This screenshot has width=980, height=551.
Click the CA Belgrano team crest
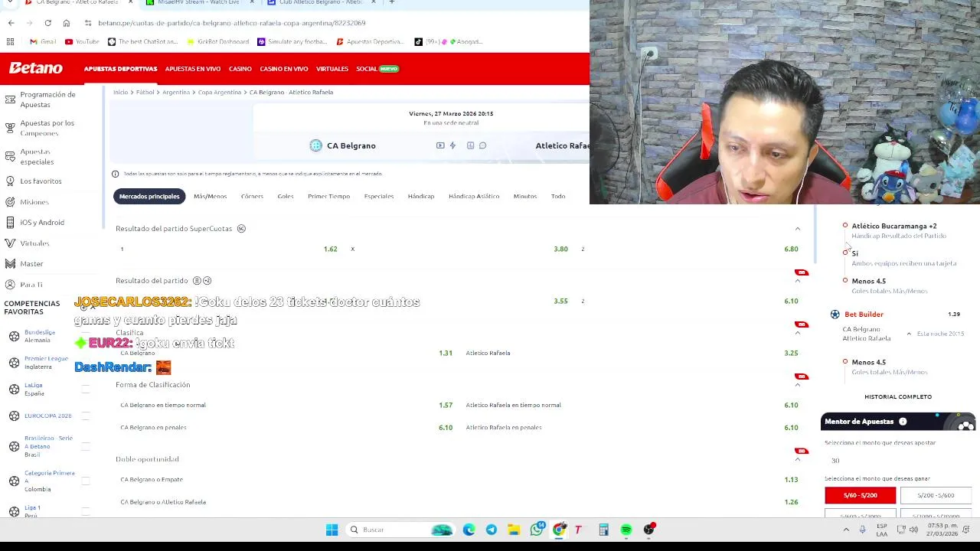click(x=315, y=145)
